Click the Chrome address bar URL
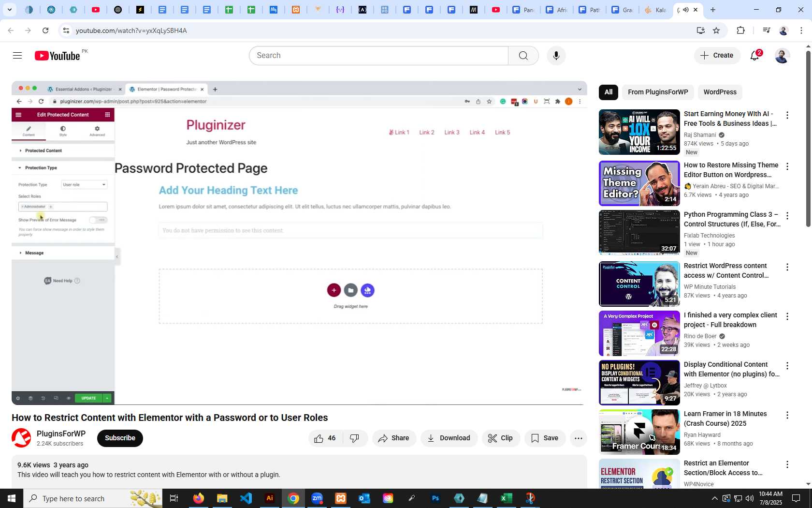 [x=131, y=30]
